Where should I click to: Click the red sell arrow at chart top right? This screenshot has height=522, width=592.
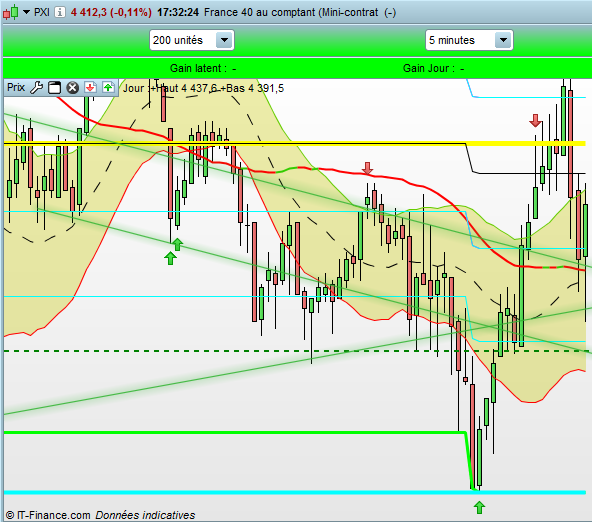(x=535, y=120)
